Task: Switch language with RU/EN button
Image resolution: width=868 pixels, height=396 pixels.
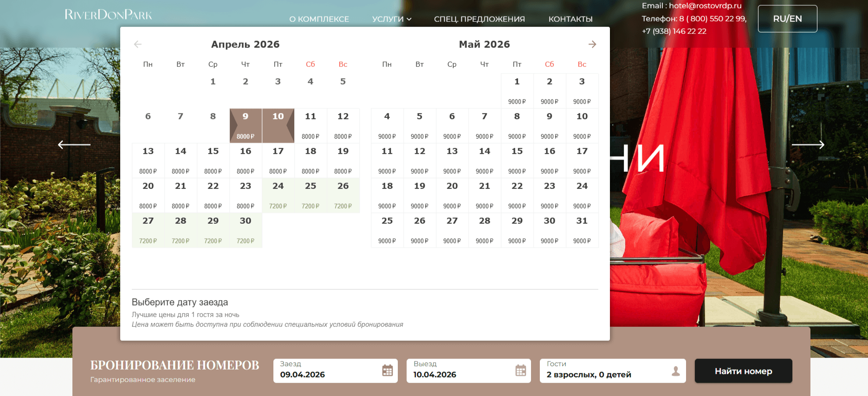Action: click(x=788, y=19)
